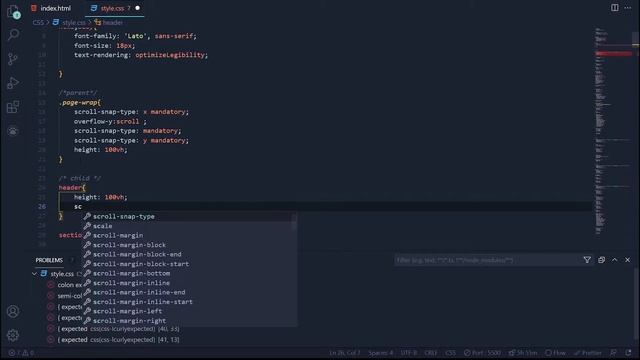Click the unsaved dot on style.css tab
Screen dimensions: 640x360
click(x=138, y=8)
